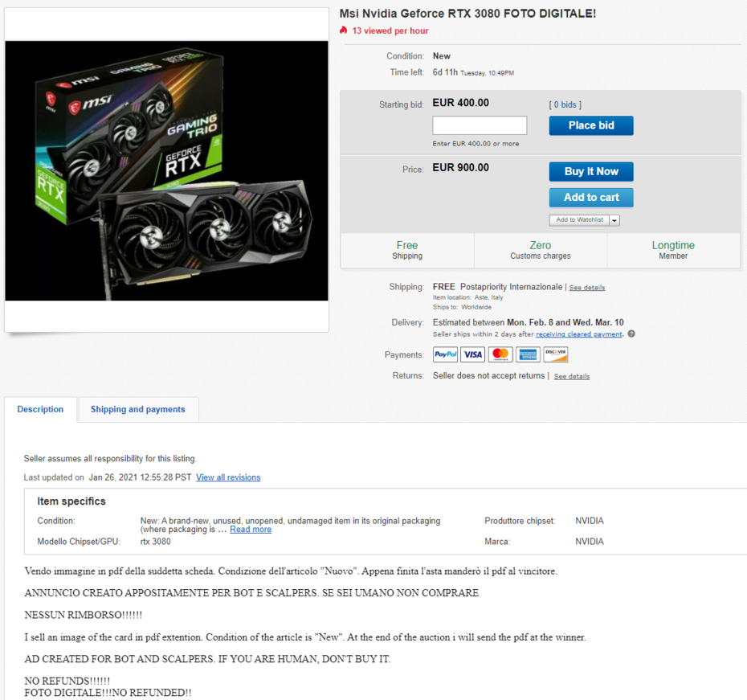Expand condition text with Read more
This screenshot has height=700, width=747.
pyautogui.click(x=251, y=530)
